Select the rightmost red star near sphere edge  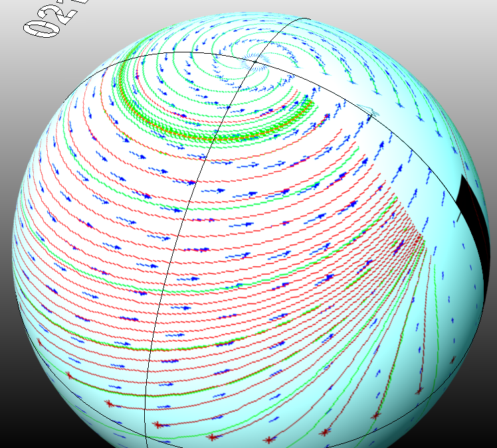(x=419, y=391)
